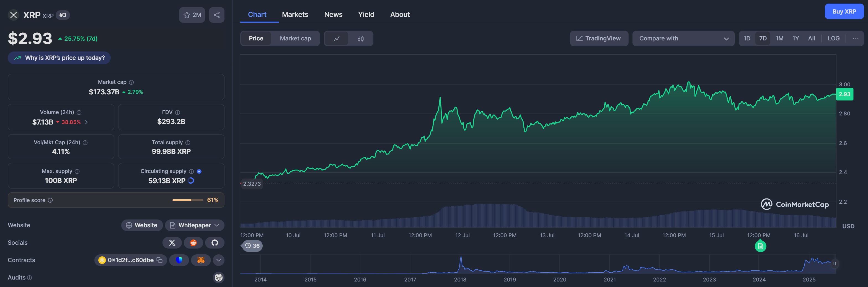
Task: Open Circulating supply info icon
Action: tap(191, 172)
